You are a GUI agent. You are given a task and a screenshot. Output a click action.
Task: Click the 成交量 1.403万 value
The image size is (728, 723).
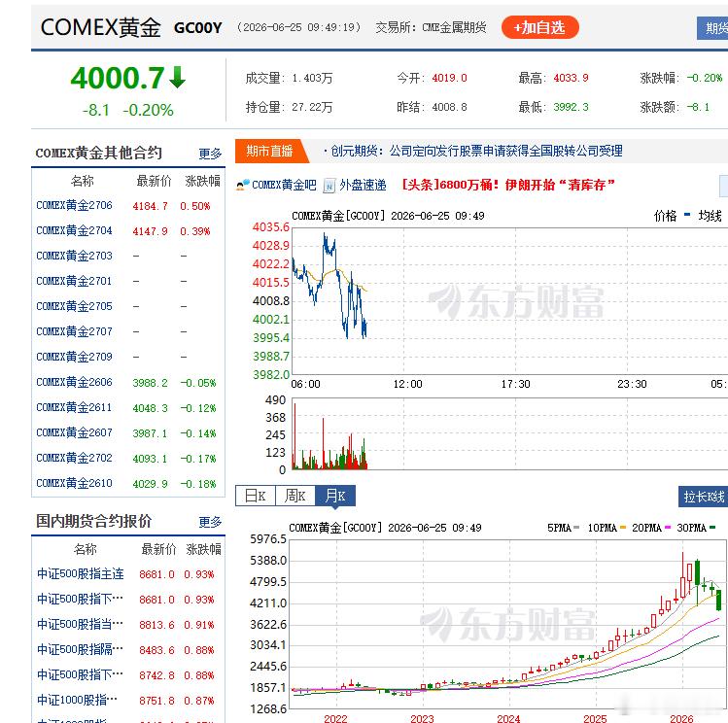tap(312, 78)
